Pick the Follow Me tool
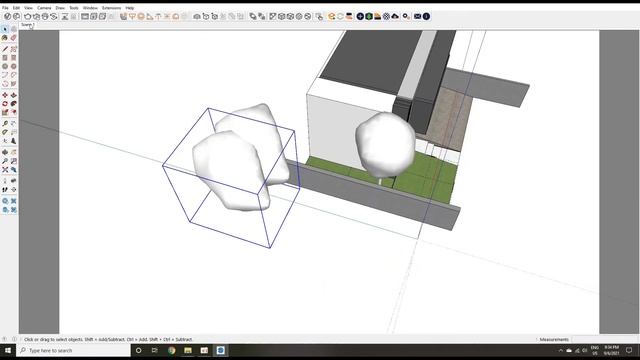 (13, 104)
